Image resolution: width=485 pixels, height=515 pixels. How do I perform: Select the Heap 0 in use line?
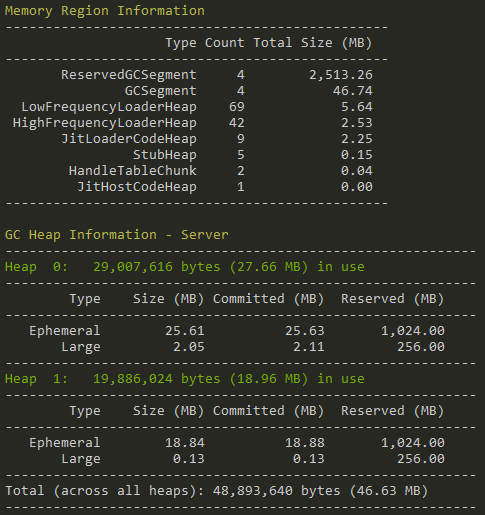185,267
